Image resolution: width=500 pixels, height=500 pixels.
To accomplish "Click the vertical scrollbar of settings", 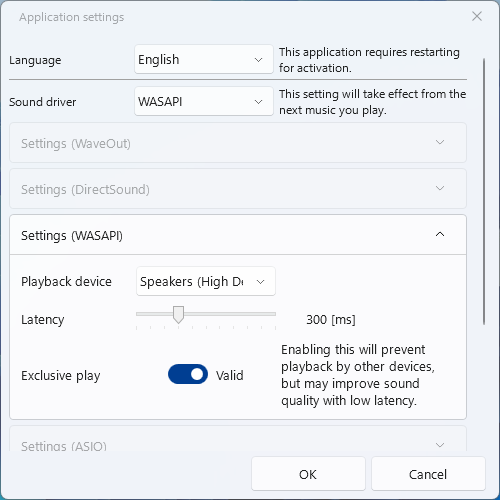I will click(484, 191).
